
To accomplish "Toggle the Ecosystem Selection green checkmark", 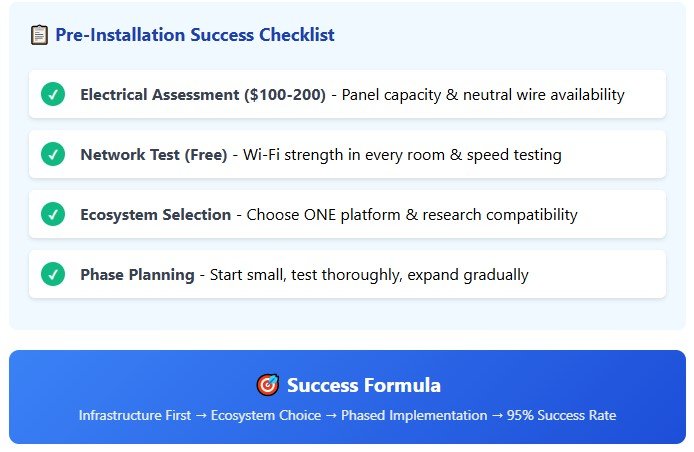I will [x=53, y=214].
